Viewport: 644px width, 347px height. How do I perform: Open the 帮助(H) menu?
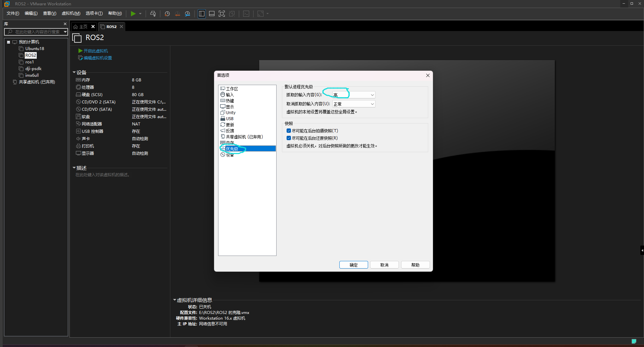(x=115, y=13)
